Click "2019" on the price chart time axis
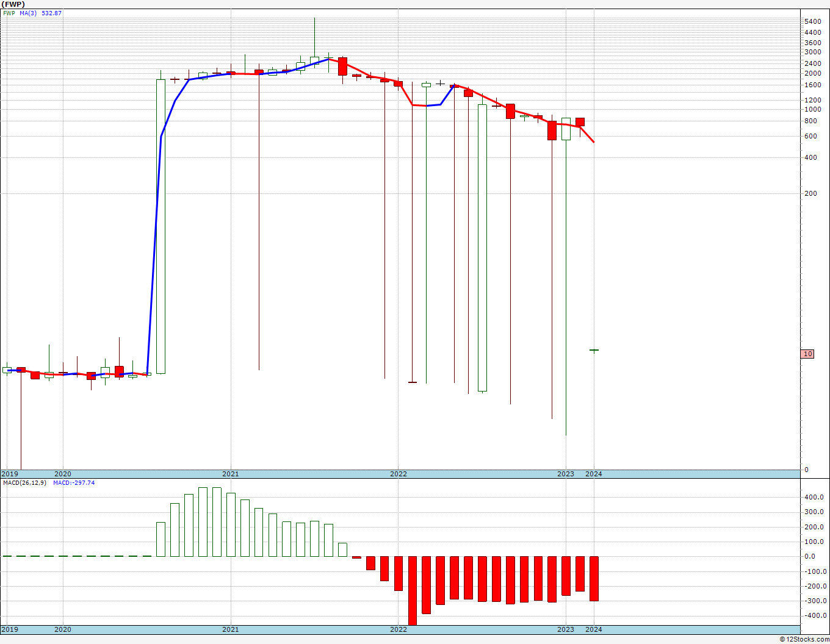 [x=10, y=474]
